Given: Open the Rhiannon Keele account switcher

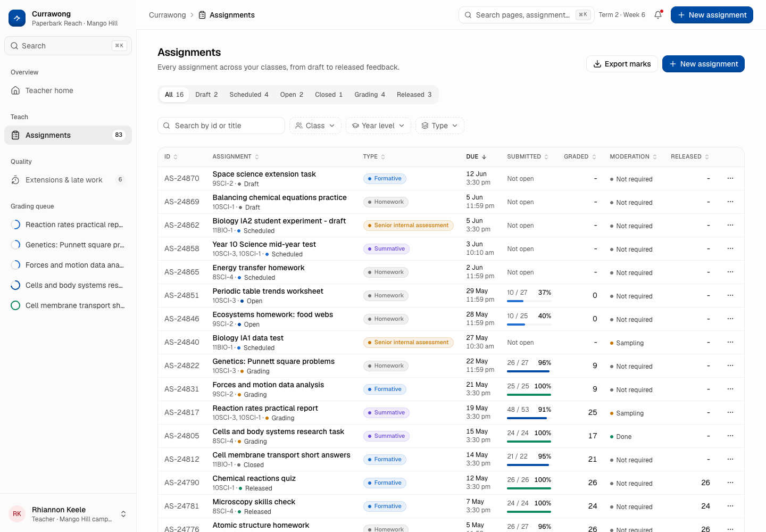Looking at the screenshot, I should (68, 514).
